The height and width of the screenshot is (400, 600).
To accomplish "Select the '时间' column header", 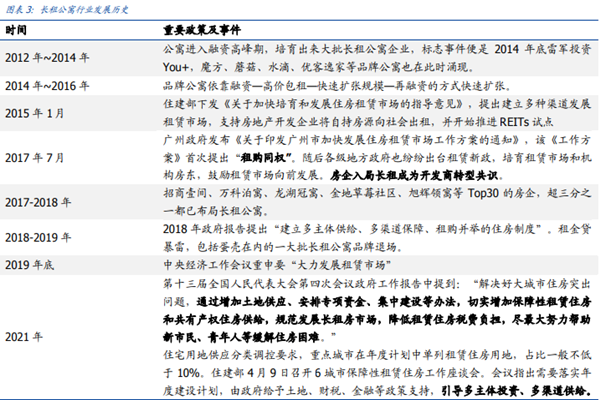I will click(x=16, y=30).
